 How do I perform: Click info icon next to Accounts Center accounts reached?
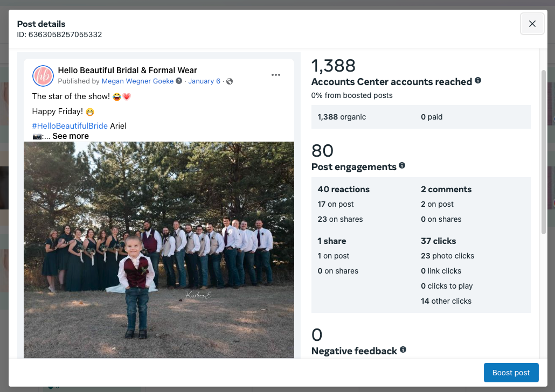(x=478, y=80)
